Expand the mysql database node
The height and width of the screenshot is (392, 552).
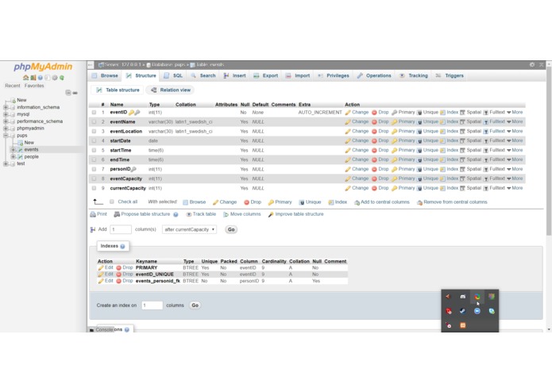6,114
